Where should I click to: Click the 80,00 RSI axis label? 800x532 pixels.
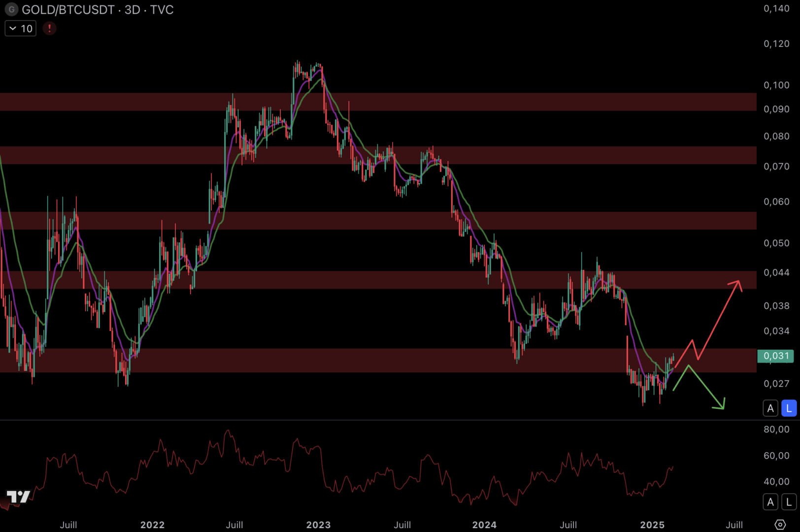coord(776,430)
